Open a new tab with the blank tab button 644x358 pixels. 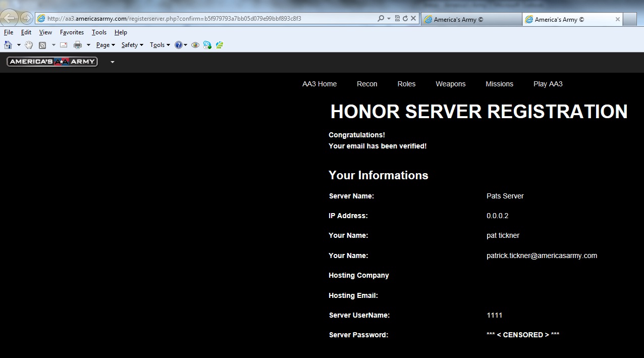click(x=630, y=20)
